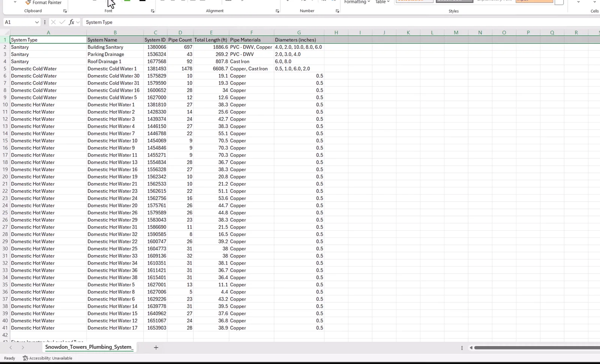
Task: Open Format as Table dropdown
Action: click(382, 2)
